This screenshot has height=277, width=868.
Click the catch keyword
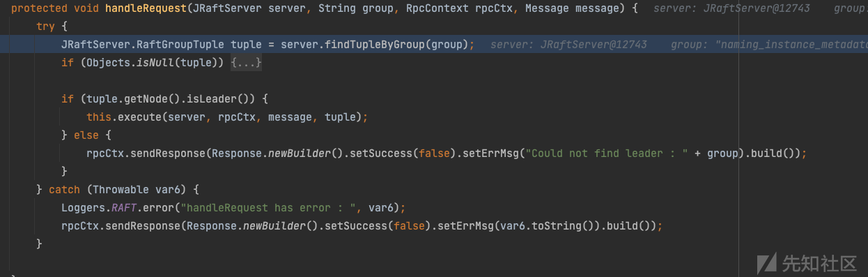coord(65,190)
